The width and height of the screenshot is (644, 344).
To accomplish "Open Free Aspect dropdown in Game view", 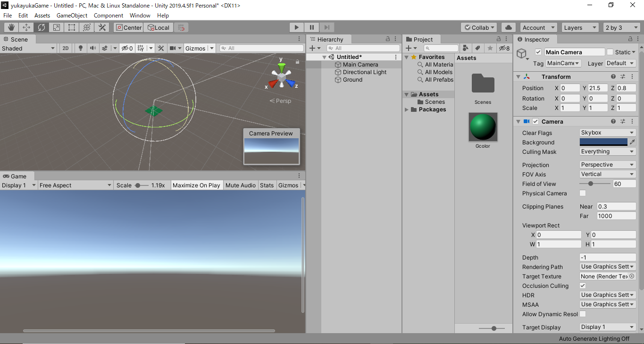I will (75, 185).
